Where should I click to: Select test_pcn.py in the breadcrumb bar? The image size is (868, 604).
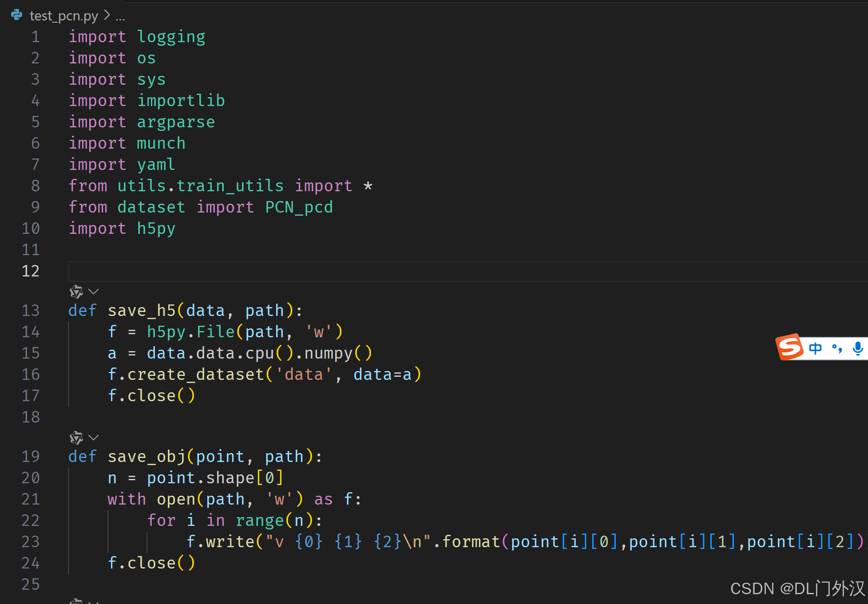pyautogui.click(x=64, y=16)
